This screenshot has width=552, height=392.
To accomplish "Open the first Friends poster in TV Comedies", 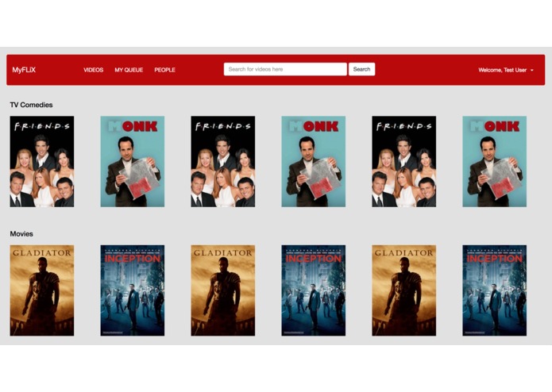I will tap(42, 161).
